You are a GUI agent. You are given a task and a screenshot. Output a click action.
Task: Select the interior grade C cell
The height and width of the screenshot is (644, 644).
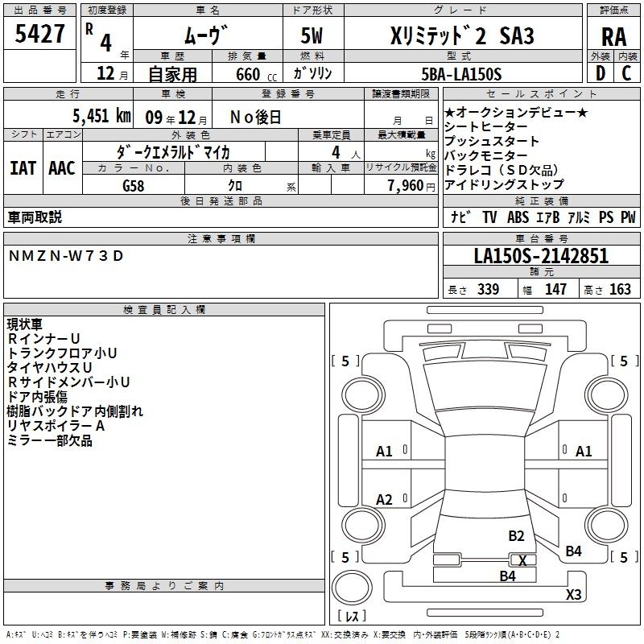(627, 73)
